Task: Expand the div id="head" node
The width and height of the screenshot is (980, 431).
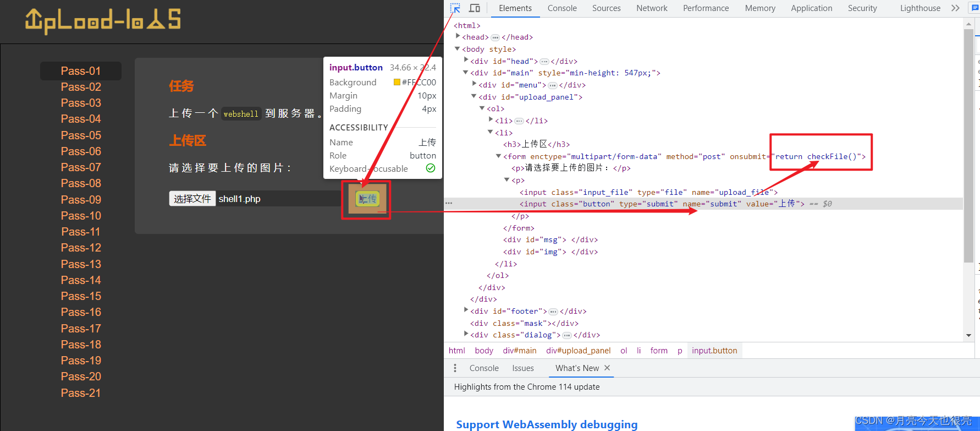Action: [466, 60]
